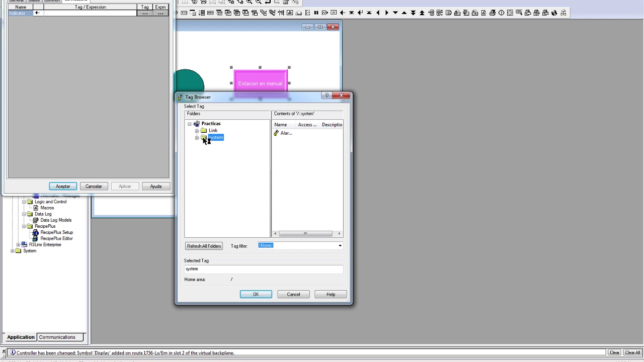Click the Name column header in contents pane

(x=281, y=125)
